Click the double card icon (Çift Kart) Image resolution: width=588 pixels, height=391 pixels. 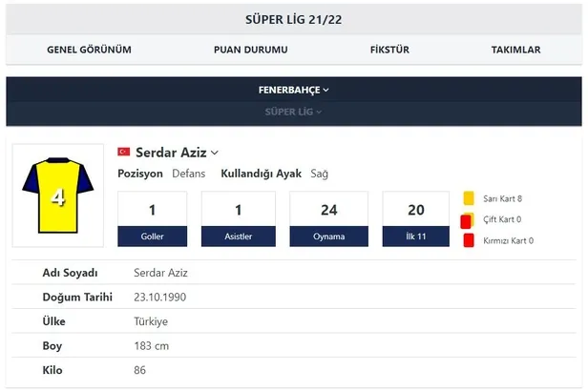click(467, 220)
